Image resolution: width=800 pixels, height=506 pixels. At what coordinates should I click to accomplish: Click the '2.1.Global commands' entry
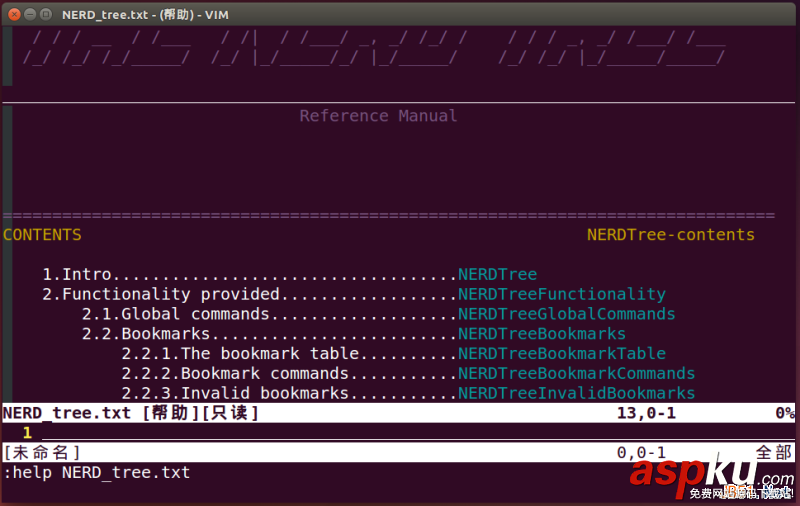tap(176, 314)
